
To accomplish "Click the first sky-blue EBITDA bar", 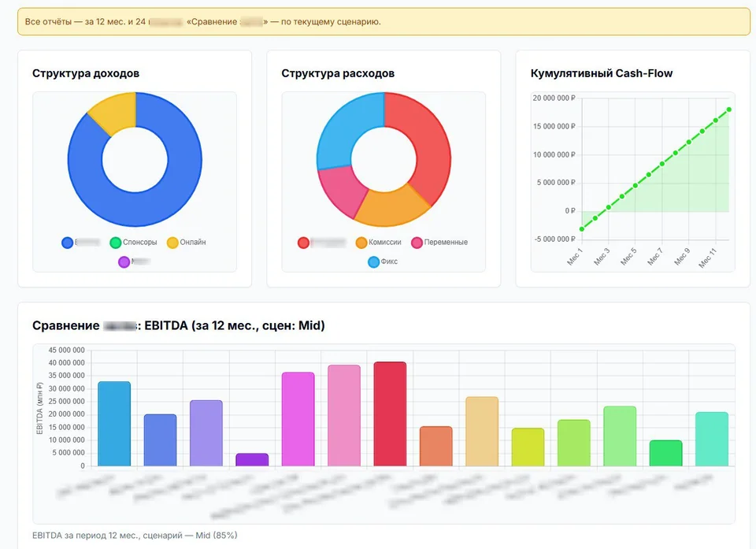I will (x=114, y=424).
